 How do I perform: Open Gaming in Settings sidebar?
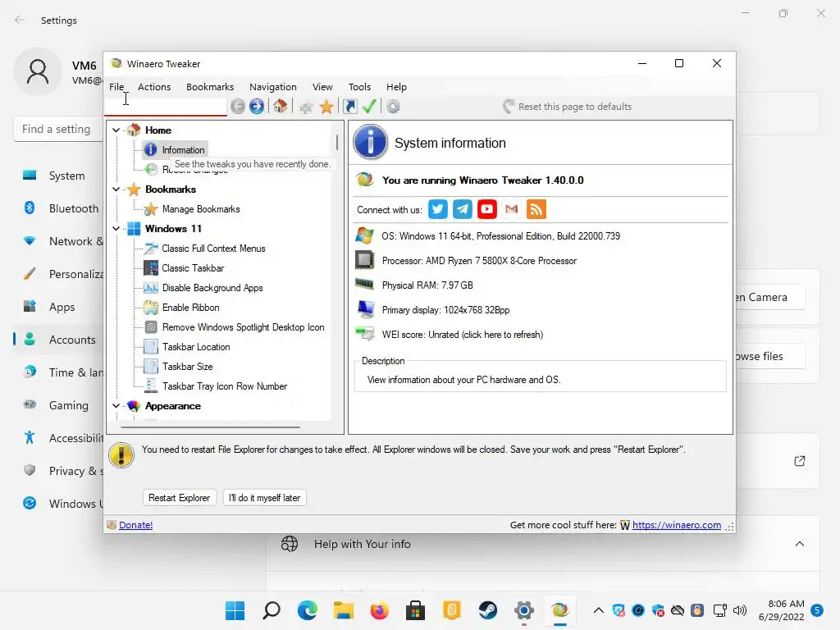click(x=59, y=405)
